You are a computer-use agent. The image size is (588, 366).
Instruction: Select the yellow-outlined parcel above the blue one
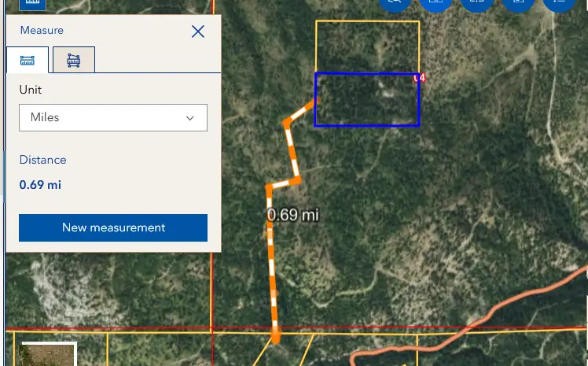[x=366, y=46]
